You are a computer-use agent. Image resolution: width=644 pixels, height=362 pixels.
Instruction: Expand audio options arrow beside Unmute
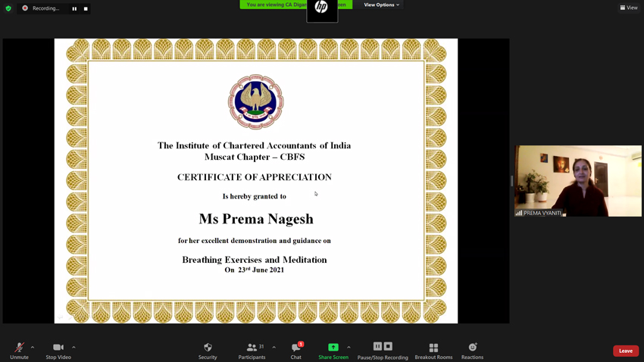click(33, 348)
